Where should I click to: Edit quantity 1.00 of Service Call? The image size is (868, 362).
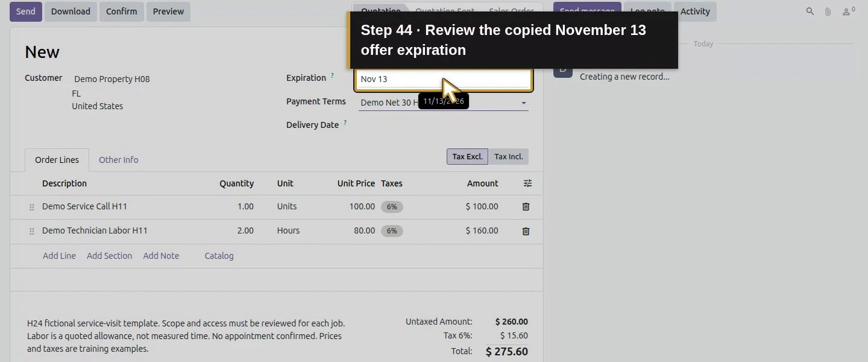245,206
